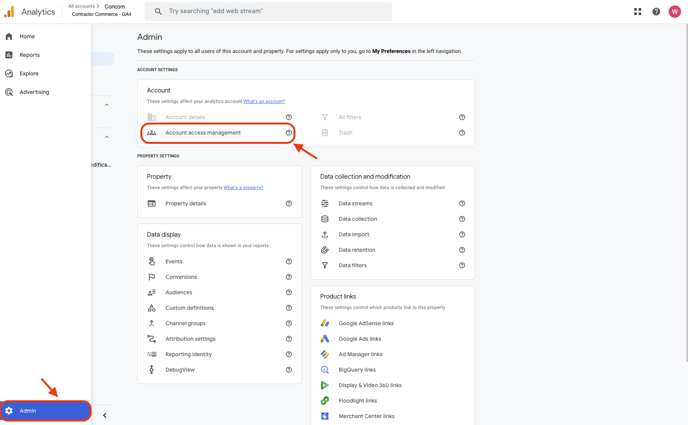This screenshot has height=425, width=688.
Task: Click the BigQuery links icon
Action: [325, 370]
